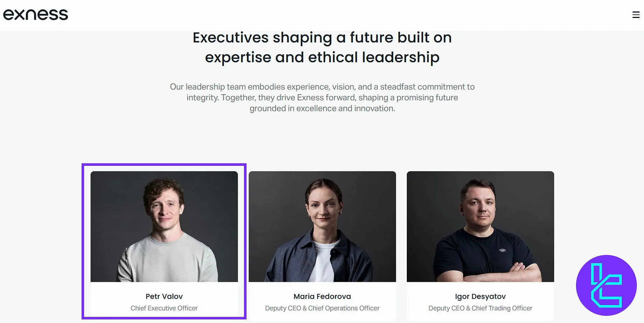Click Deputy CEO & Chief Trading Officer title

click(480, 308)
